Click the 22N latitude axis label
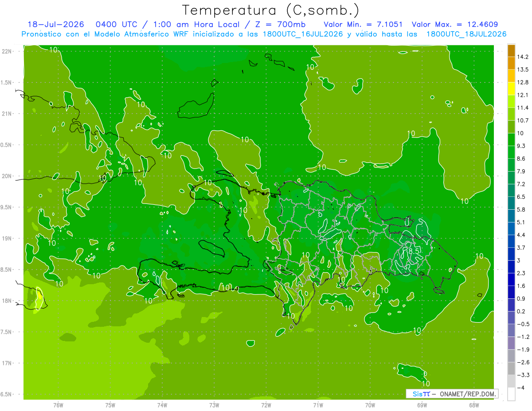532x411 pixels. pos(6,51)
